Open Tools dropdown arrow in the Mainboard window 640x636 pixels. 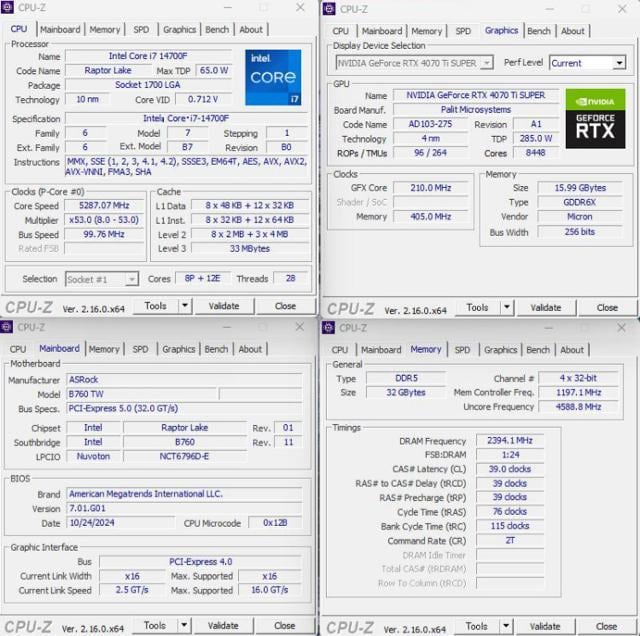(x=184, y=625)
